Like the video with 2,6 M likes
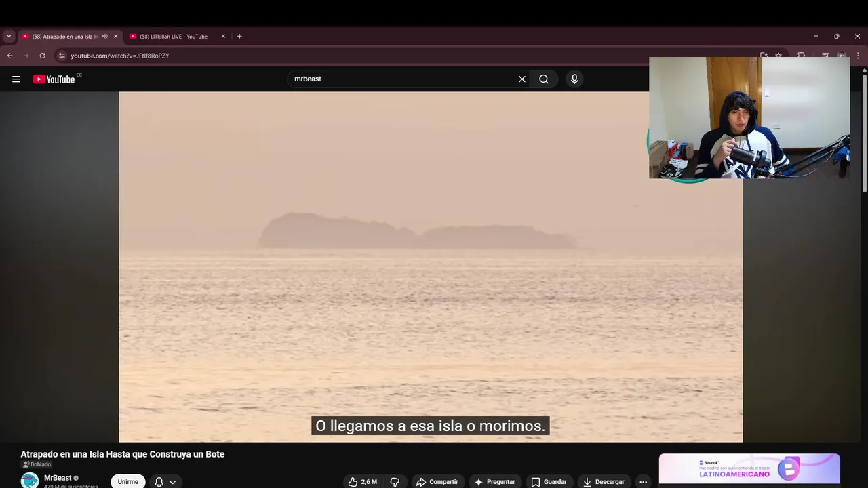868x488 pixels. pyautogui.click(x=363, y=482)
